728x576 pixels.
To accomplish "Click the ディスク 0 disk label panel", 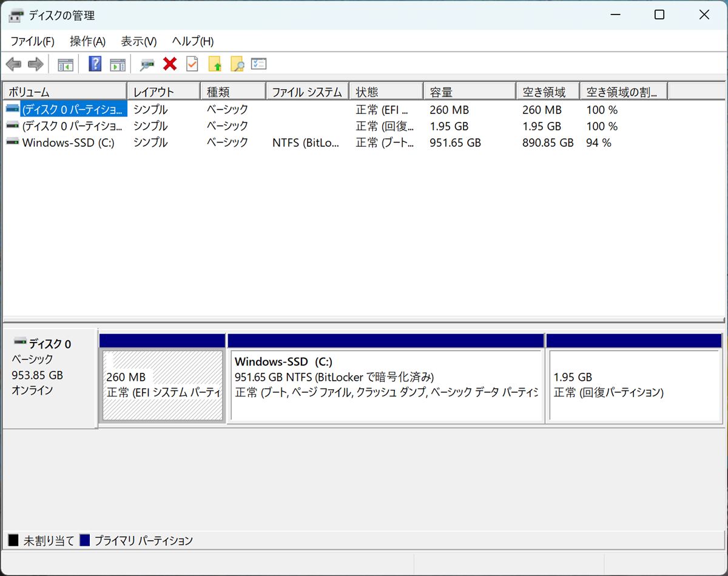I will (50, 378).
